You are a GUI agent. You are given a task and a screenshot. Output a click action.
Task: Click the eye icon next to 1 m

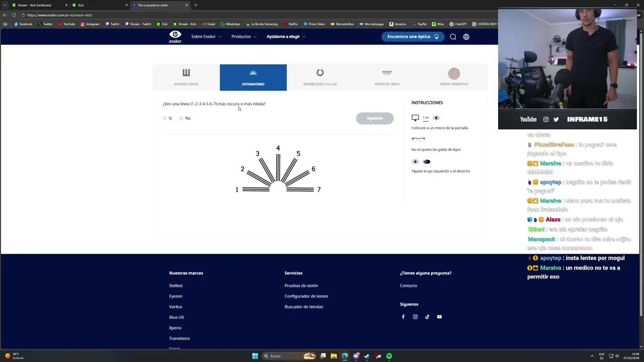click(x=436, y=118)
